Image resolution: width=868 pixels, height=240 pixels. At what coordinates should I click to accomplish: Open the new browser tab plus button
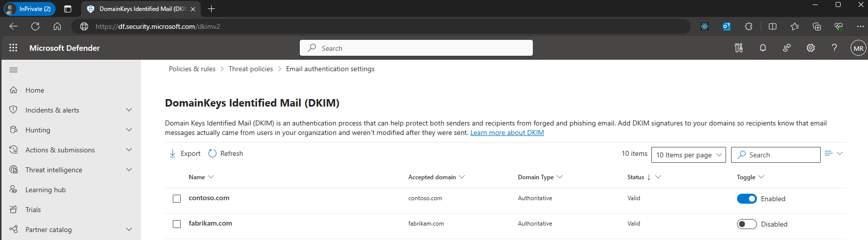tap(211, 9)
